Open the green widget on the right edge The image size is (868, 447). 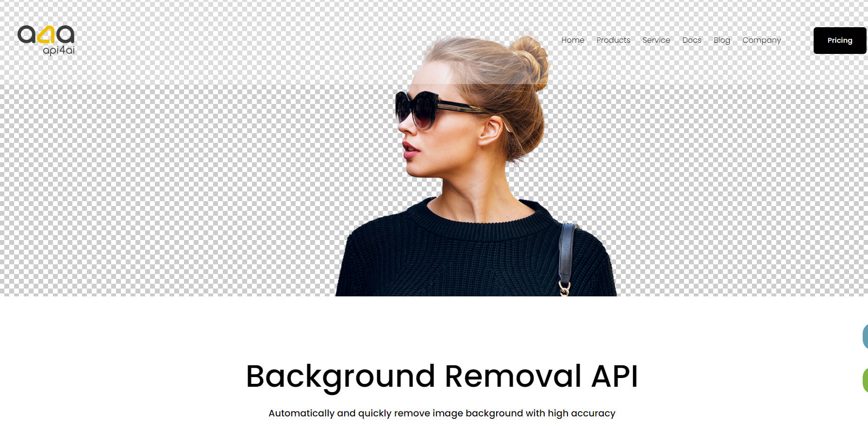866,377
